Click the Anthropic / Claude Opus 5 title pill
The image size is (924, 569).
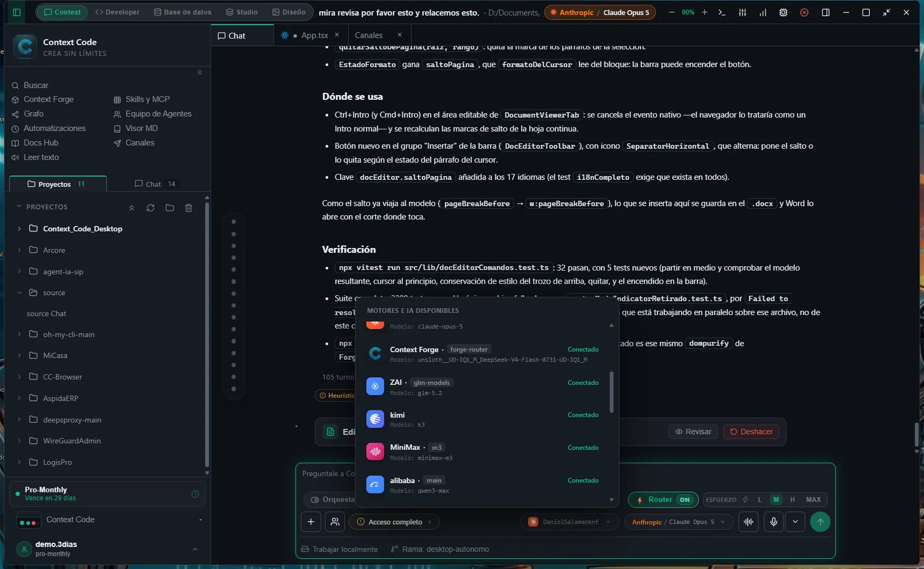pyautogui.click(x=600, y=12)
